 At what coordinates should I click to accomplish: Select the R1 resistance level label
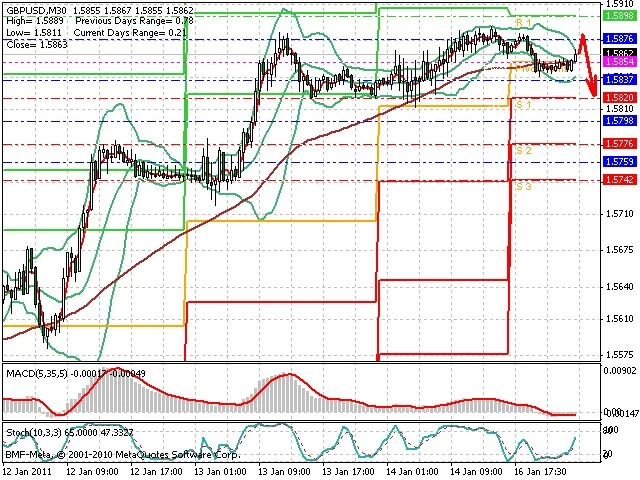523,21
